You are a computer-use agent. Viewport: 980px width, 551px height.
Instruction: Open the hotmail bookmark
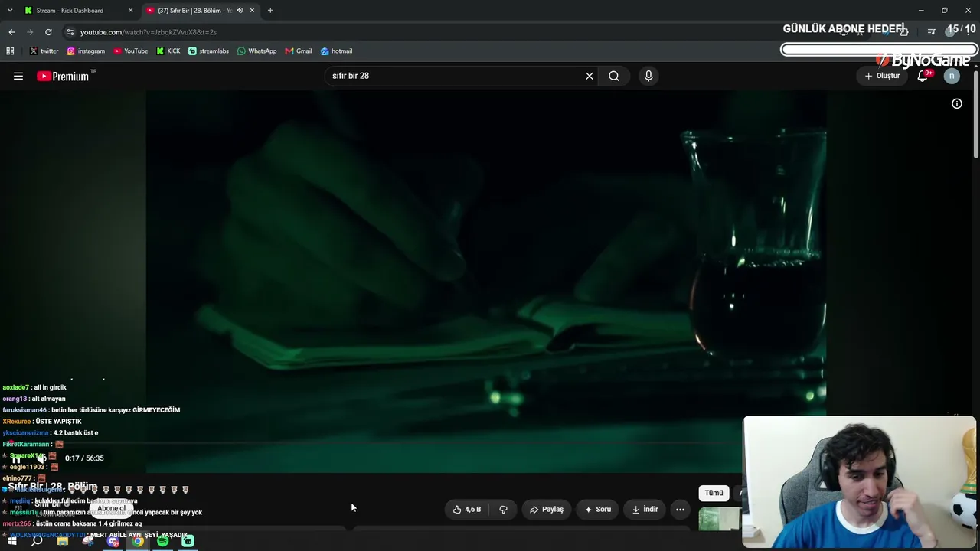(337, 51)
